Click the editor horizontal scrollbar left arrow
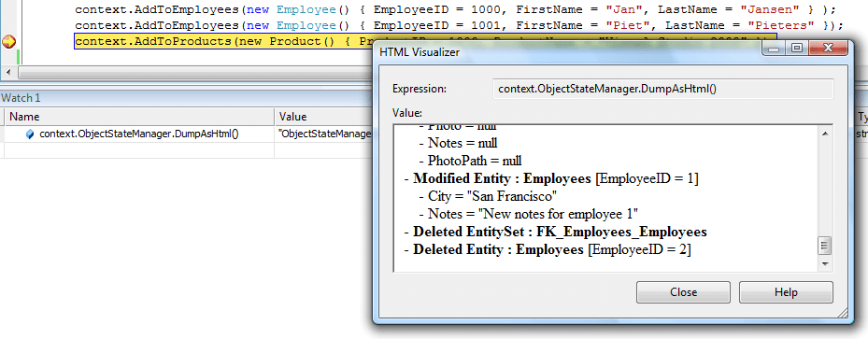Screen dimensions: 868x339 click(x=7, y=73)
